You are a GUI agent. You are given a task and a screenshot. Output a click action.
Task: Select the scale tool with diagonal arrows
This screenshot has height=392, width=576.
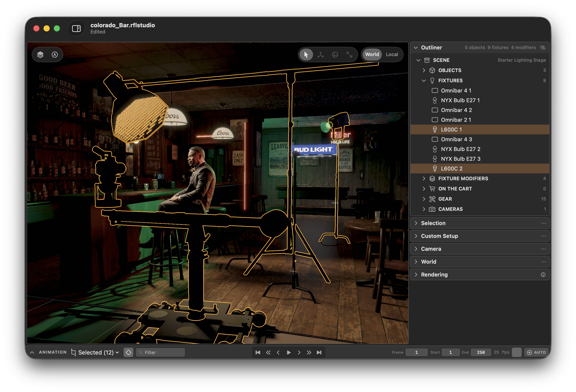tap(349, 55)
